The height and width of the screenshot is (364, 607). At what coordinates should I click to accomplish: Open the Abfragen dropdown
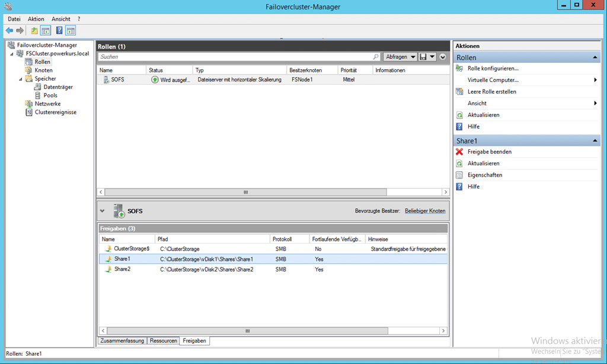(x=400, y=57)
